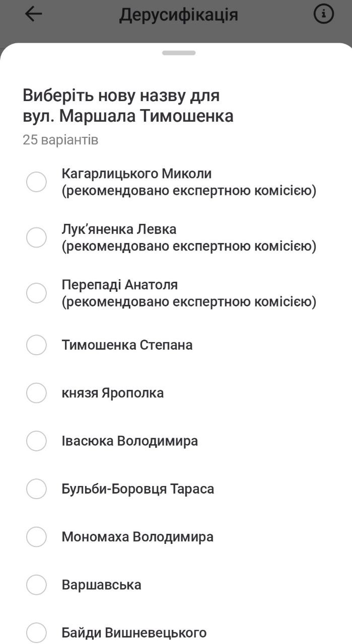This screenshot has width=352, height=644.
Task: Open the info icon in header
Action: [323, 14]
